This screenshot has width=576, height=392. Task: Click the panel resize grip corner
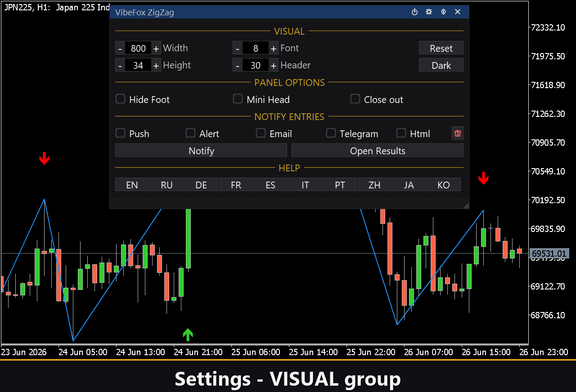coord(466,206)
